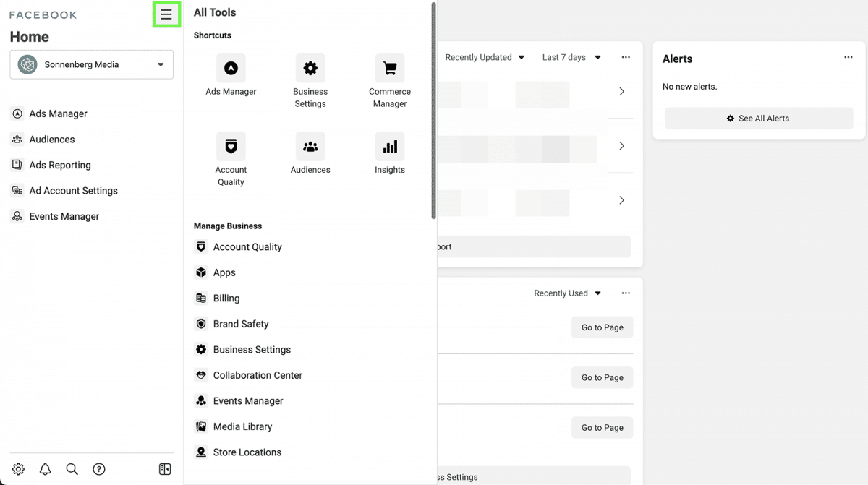This screenshot has height=485, width=868.
Task: Open the Apps link in tools list
Action: [x=224, y=272]
